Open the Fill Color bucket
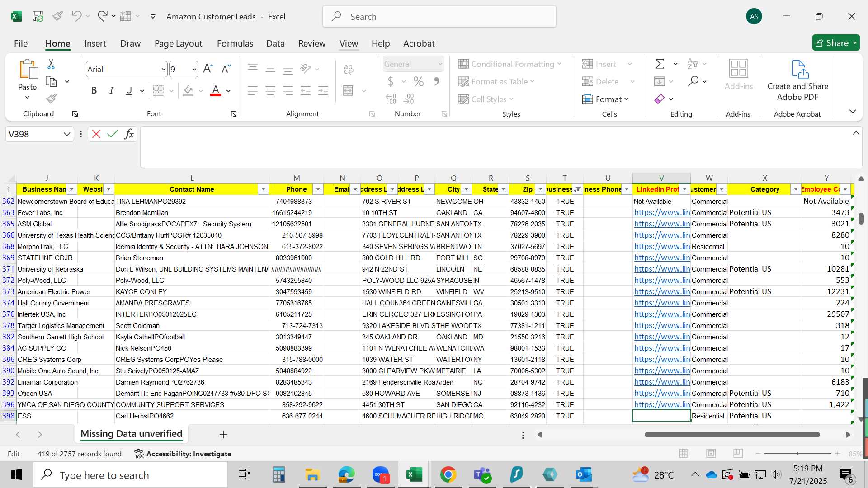This screenshot has height=488, width=868. point(189,90)
